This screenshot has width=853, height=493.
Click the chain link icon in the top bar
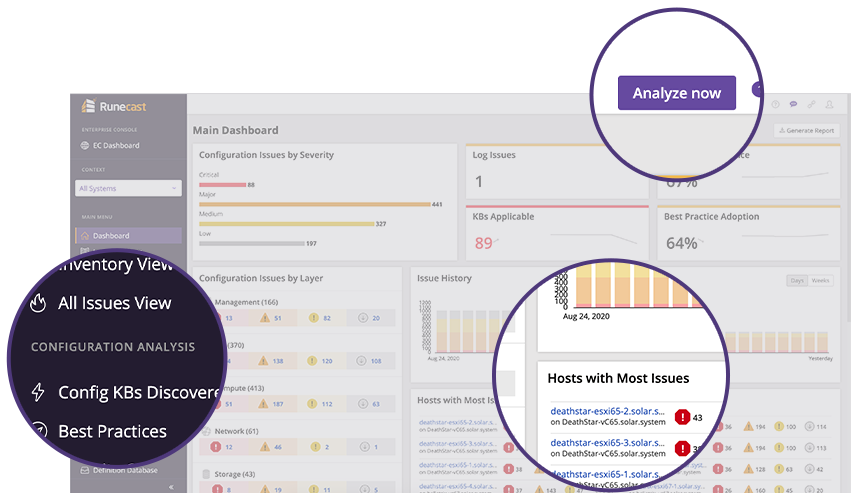coord(811,104)
